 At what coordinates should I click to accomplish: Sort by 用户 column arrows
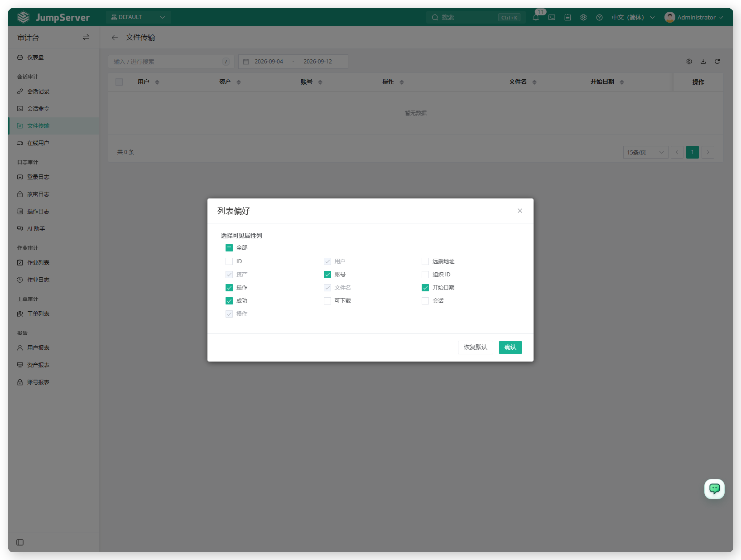coord(157,82)
